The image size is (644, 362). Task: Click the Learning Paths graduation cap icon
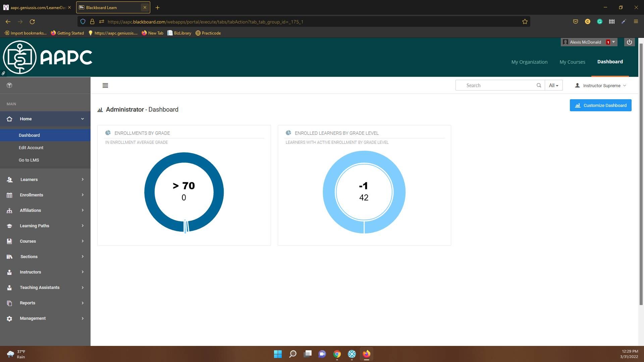click(x=9, y=226)
